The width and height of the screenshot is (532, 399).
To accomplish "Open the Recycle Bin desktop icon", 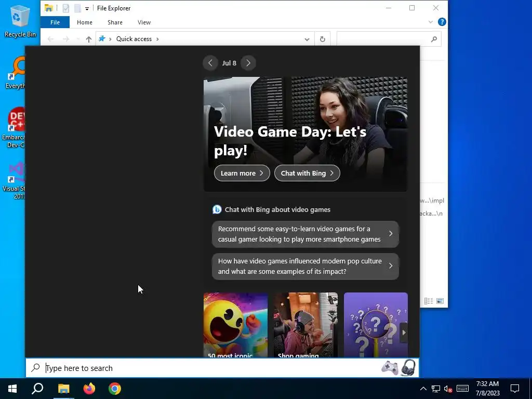I will click(x=20, y=21).
